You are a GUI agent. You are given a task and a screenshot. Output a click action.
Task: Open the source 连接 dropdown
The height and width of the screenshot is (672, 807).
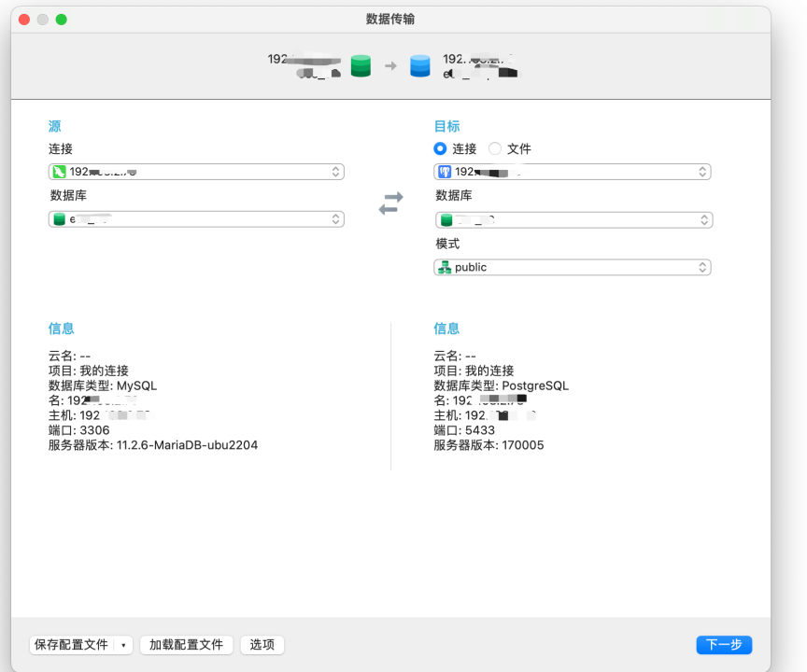point(334,171)
